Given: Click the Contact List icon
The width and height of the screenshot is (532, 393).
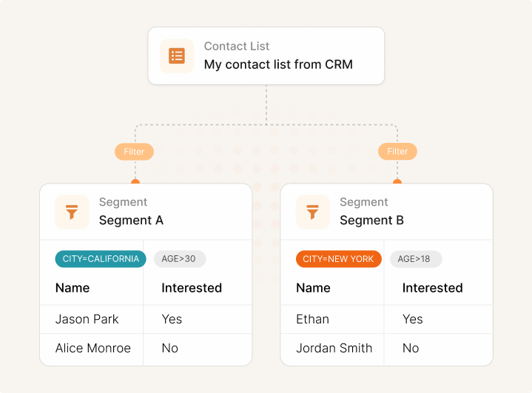Looking at the screenshot, I should point(177,56).
